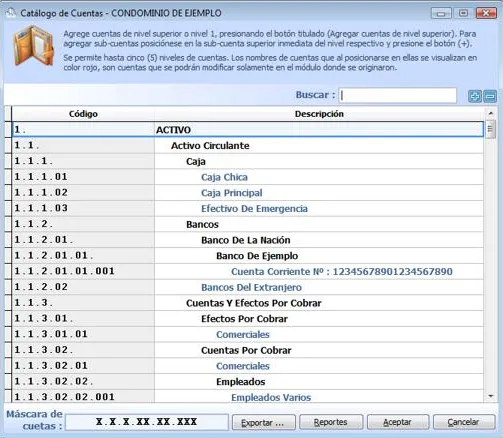Click the Código column header

[83, 114]
